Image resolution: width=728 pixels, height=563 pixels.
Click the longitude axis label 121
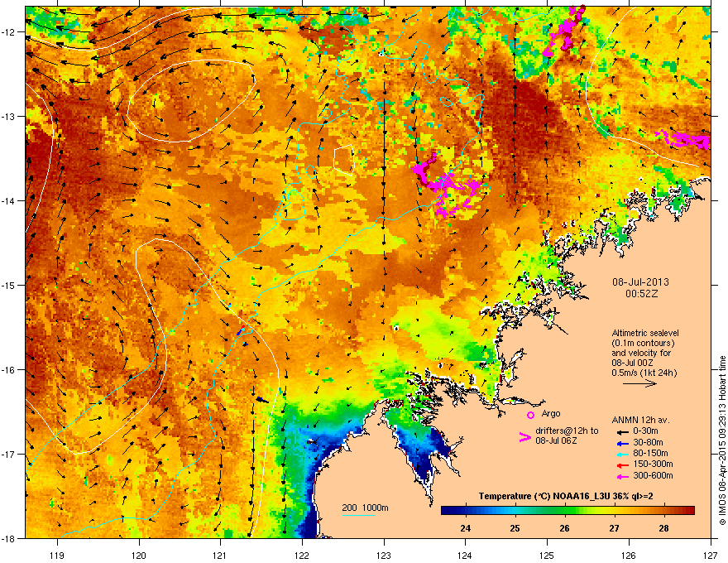click(220, 555)
